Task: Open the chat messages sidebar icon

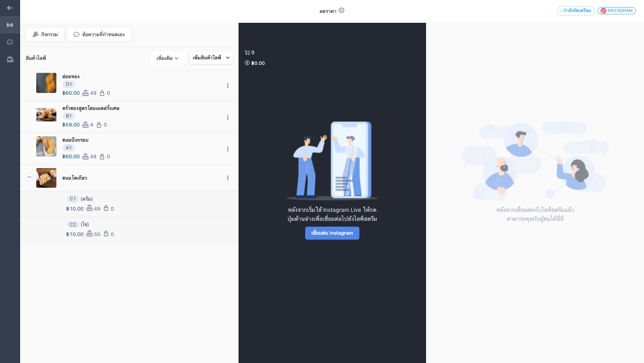Action: (x=10, y=42)
